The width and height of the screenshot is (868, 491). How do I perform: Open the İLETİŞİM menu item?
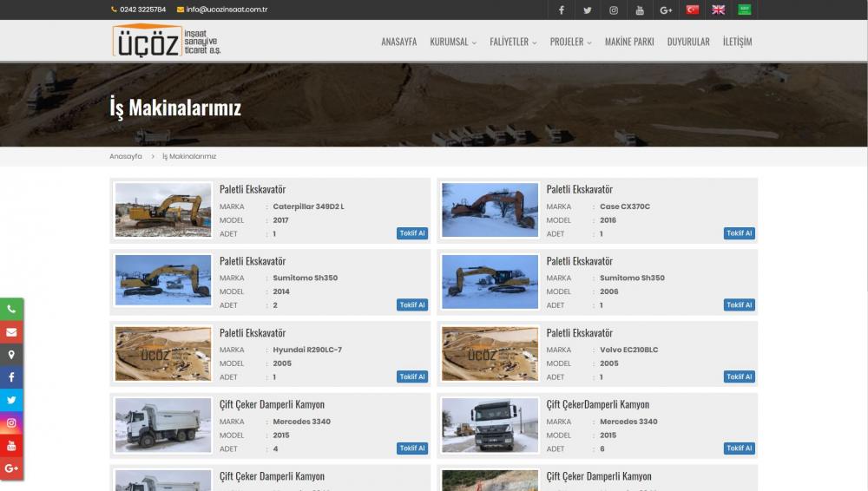point(737,42)
